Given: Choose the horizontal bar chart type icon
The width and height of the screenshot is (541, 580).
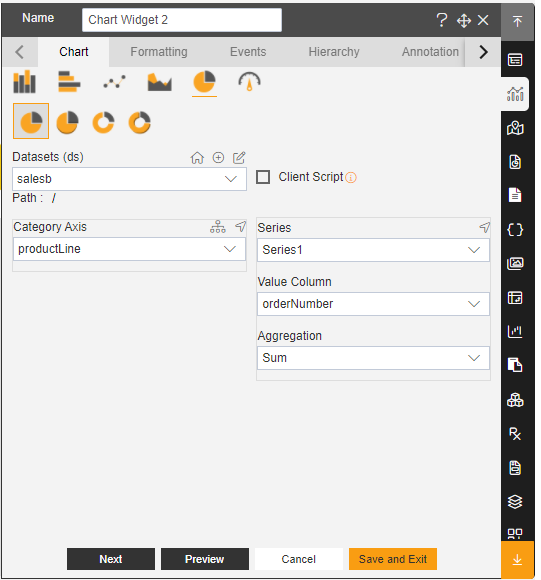Looking at the screenshot, I should click(69, 81).
